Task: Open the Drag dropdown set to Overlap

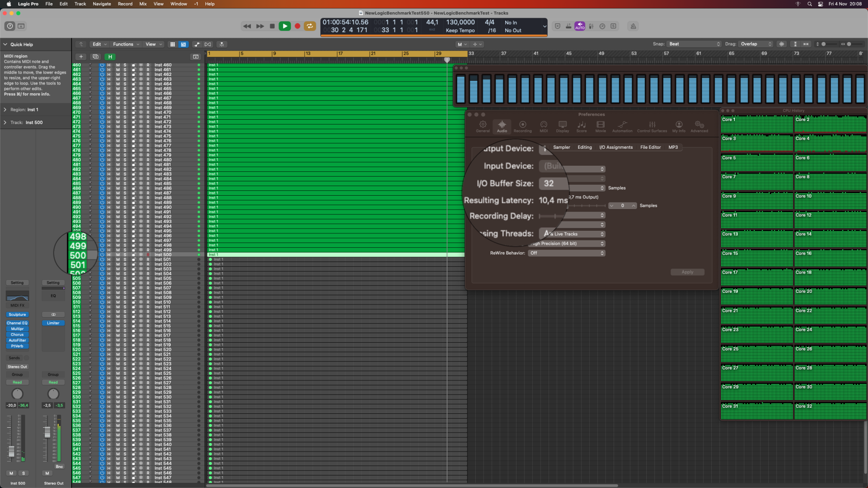Action: (756, 44)
